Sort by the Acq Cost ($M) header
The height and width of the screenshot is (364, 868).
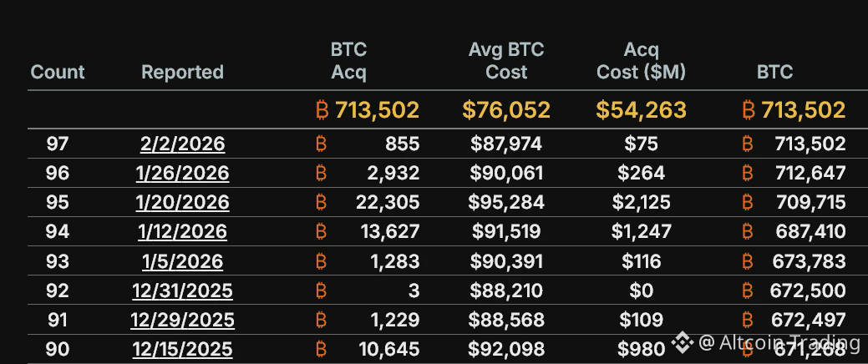pos(641,61)
